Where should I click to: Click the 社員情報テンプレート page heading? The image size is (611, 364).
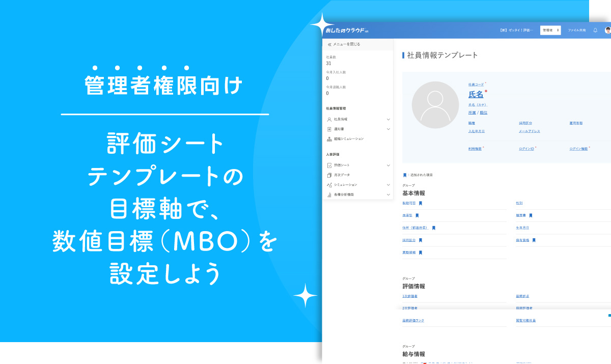[442, 55]
